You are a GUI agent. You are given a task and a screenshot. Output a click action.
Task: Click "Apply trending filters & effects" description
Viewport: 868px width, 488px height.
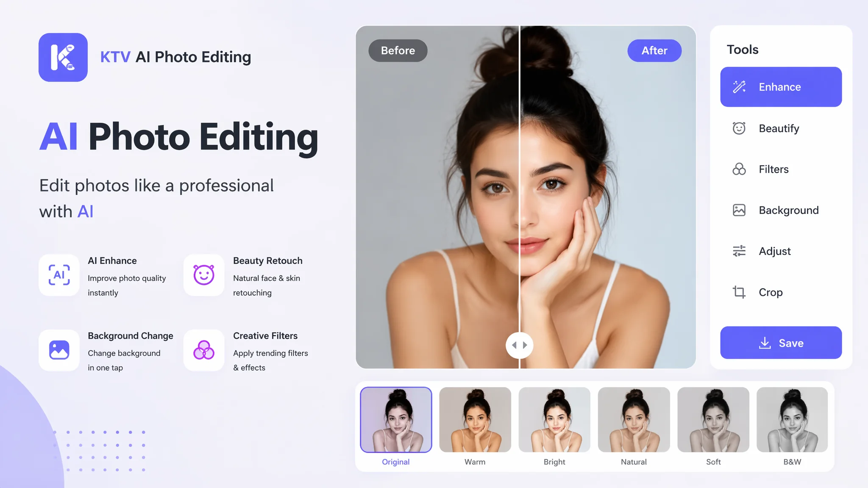tap(270, 360)
